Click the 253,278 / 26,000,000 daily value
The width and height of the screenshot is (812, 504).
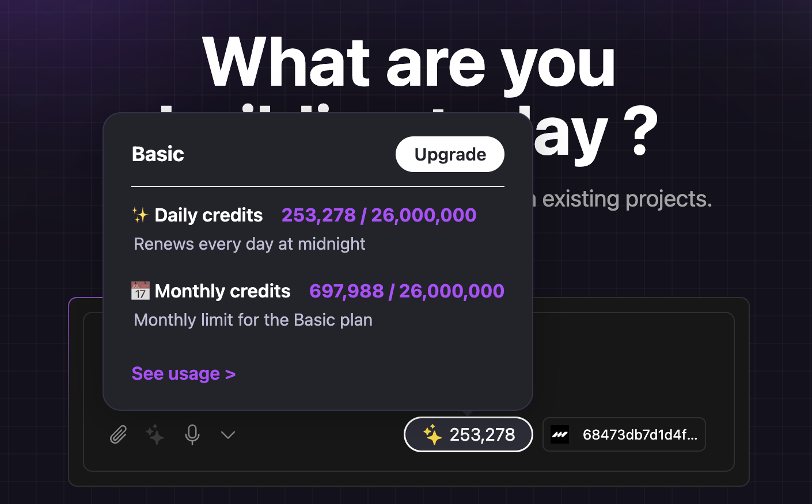click(378, 215)
